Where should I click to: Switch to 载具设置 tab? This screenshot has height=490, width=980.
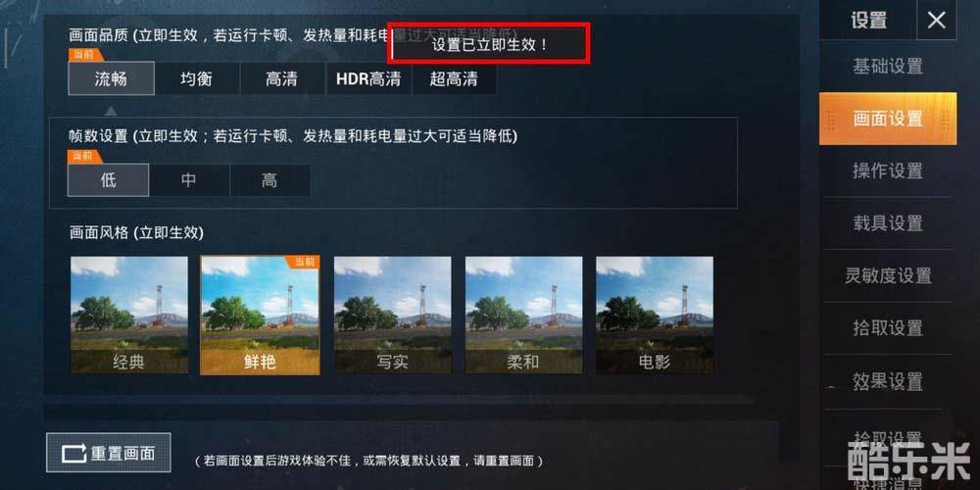888,222
